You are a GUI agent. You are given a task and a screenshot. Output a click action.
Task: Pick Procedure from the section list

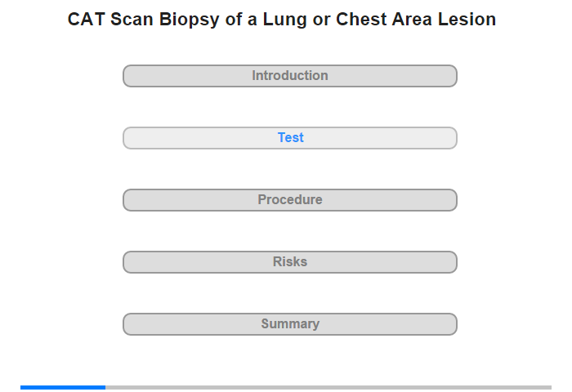click(289, 200)
